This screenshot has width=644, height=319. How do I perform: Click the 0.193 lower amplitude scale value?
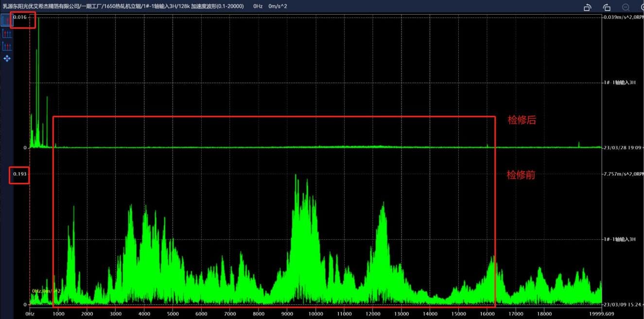[19, 174]
